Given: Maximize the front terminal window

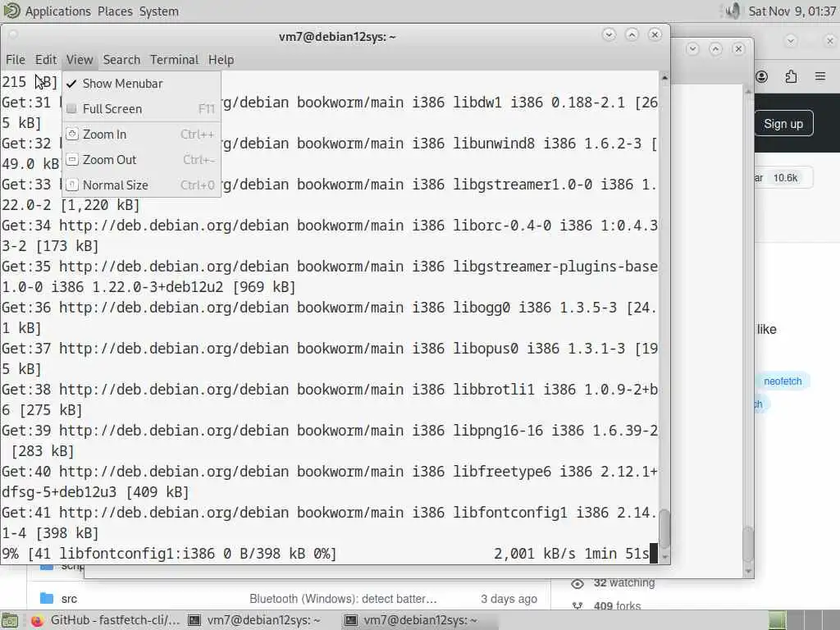Looking at the screenshot, I should click(632, 34).
